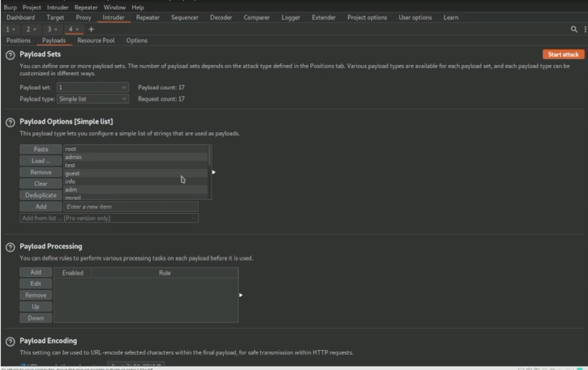The height and width of the screenshot is (370, 588).
Task: Click the search magnifier icon
Action: (574, 29)
